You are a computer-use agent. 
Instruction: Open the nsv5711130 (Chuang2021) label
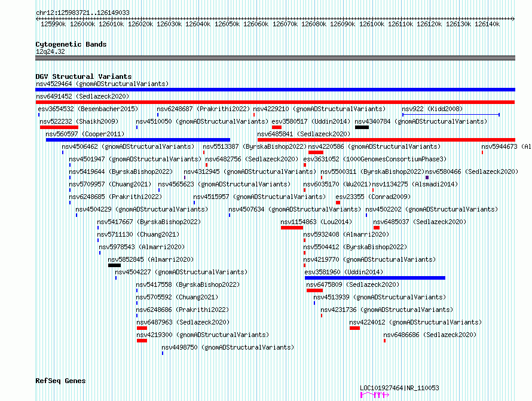tap(138, 234)
